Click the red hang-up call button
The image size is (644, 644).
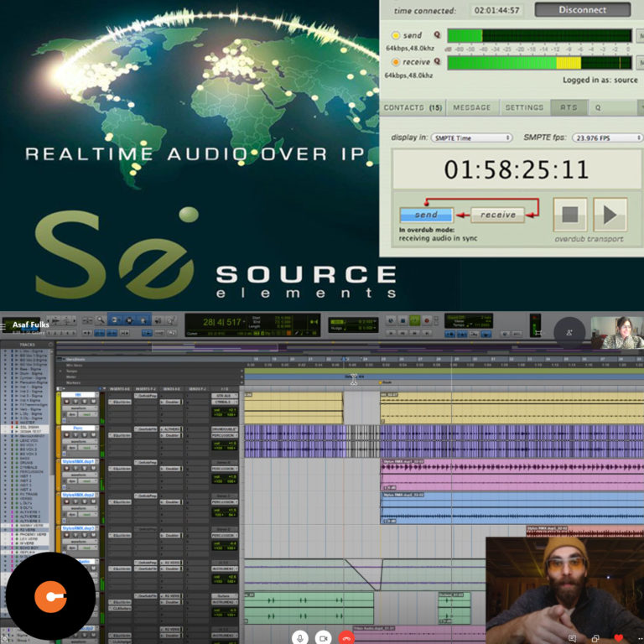(346, 638)
